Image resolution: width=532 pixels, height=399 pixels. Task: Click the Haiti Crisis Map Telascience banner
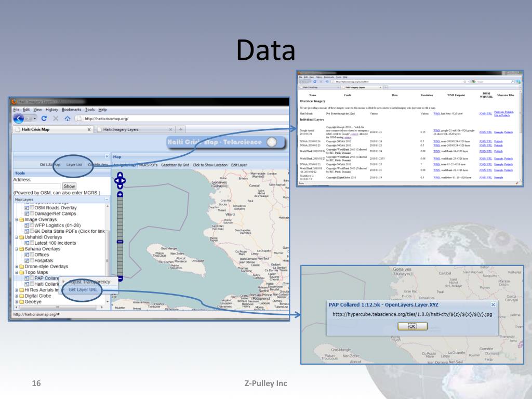tap(225, 142)
